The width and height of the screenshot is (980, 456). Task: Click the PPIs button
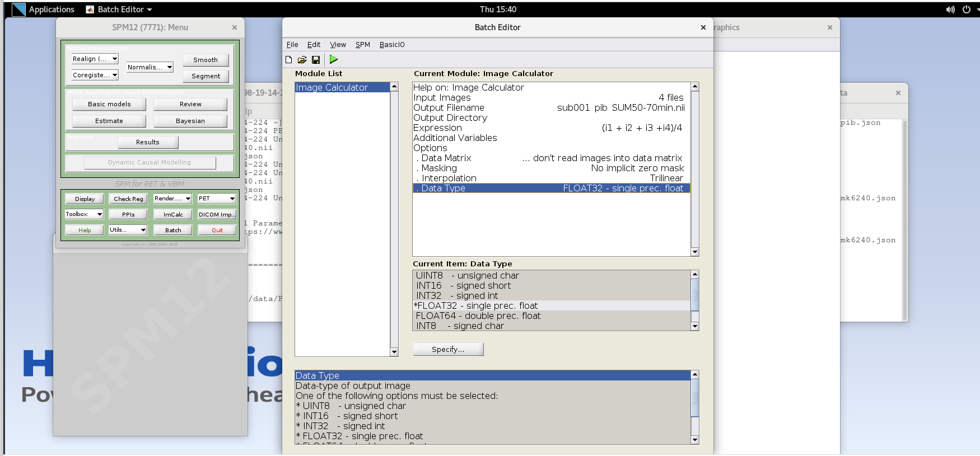point(128,214)
